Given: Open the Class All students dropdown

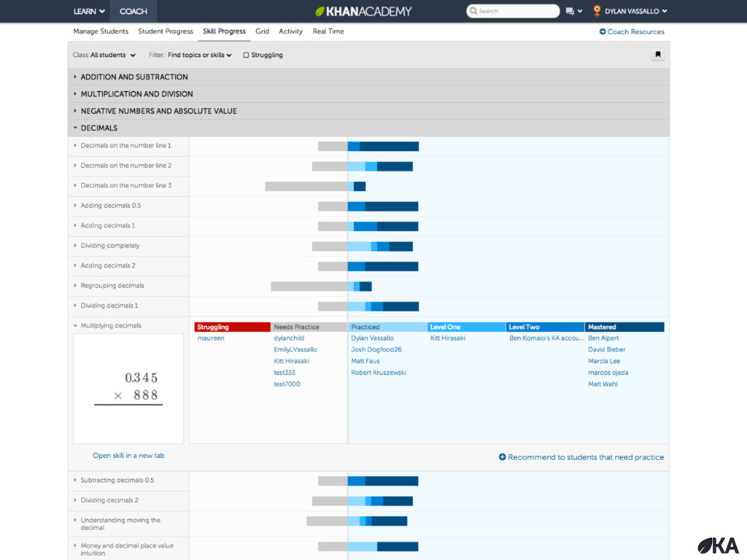Looking at the screenshot, I should tap(104, 55).
